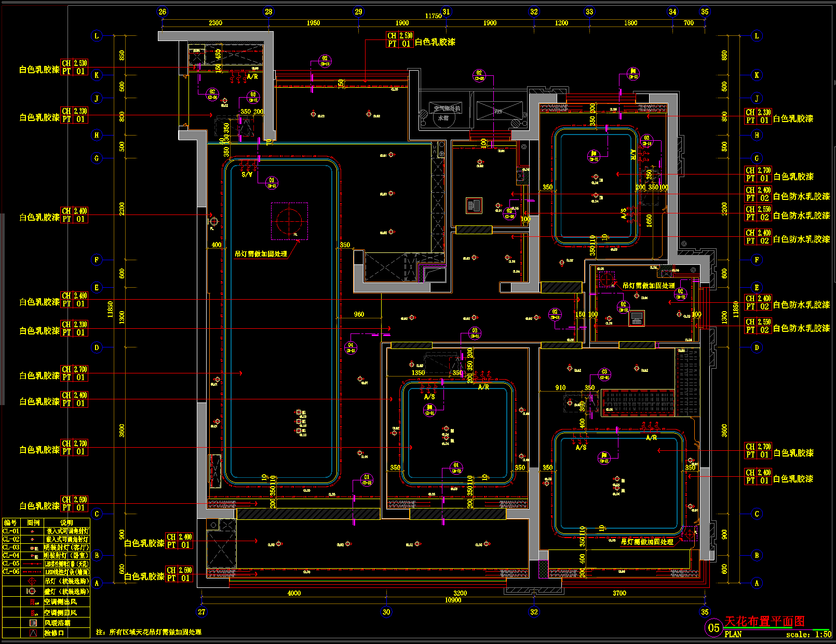
Task: Select the right-side axis bubble G
Action: pos(757,158)
